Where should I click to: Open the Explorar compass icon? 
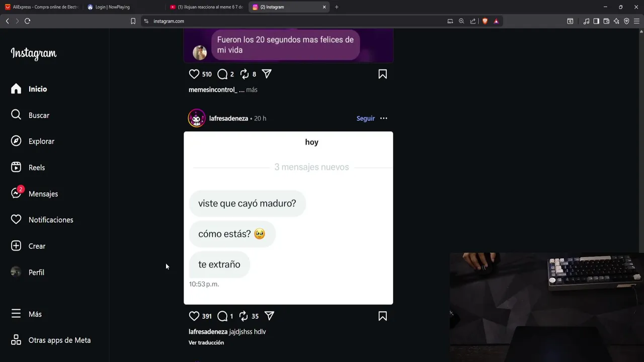(16, 141)
